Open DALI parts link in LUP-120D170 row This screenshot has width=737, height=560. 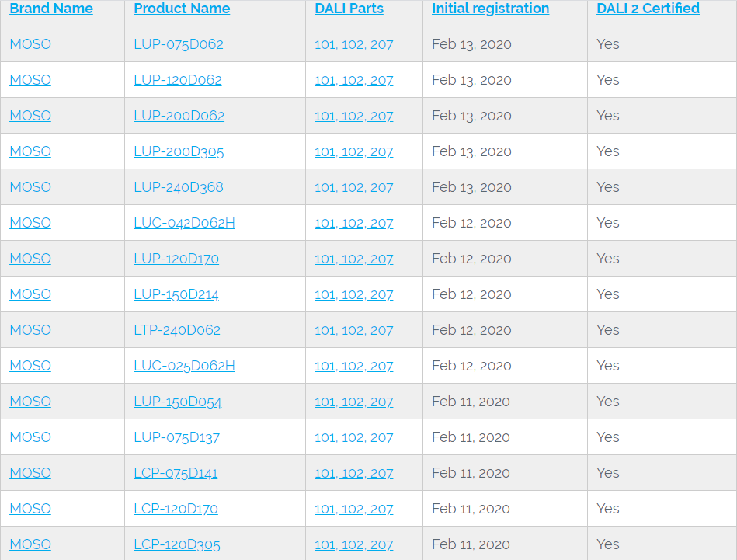(x=353, y=259)
